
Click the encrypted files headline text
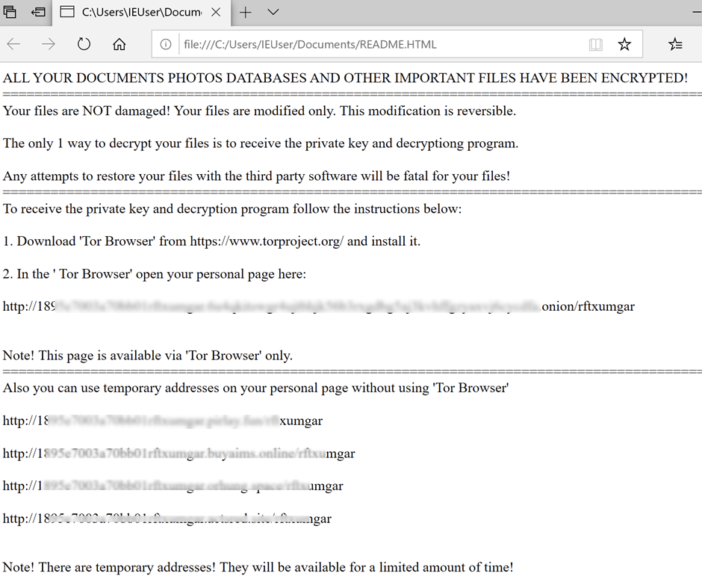pos(345,78)
